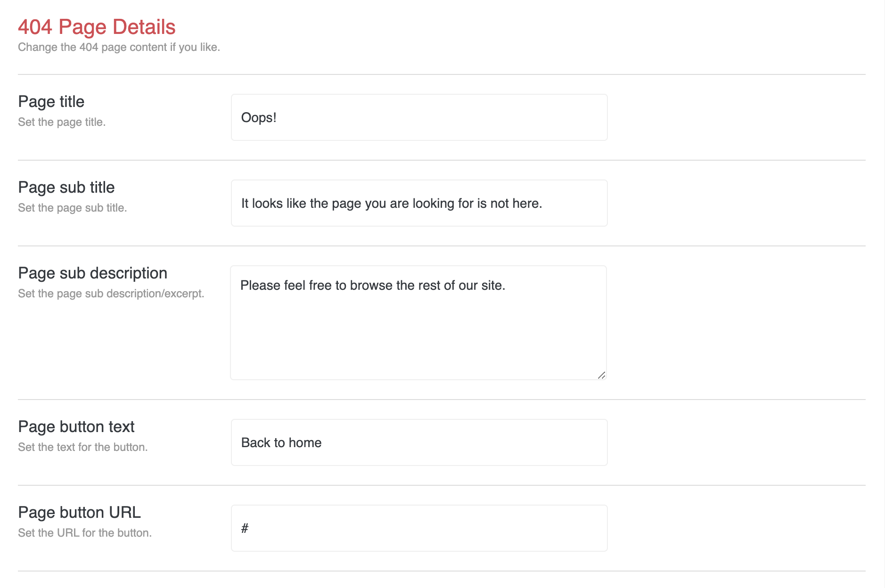Click the 'Page button URL' label
Screen dimensions: 885x588
click(79, 513)
